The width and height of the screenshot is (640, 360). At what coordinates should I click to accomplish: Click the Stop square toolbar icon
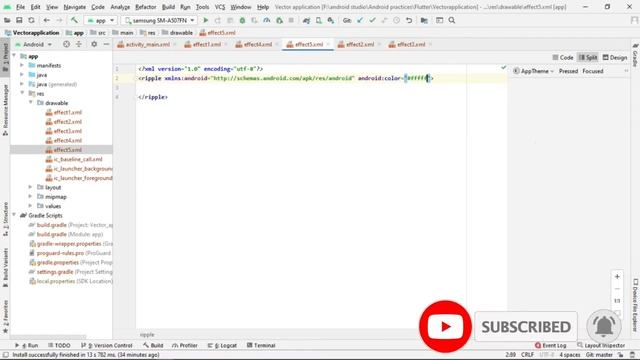pos(291,20)
